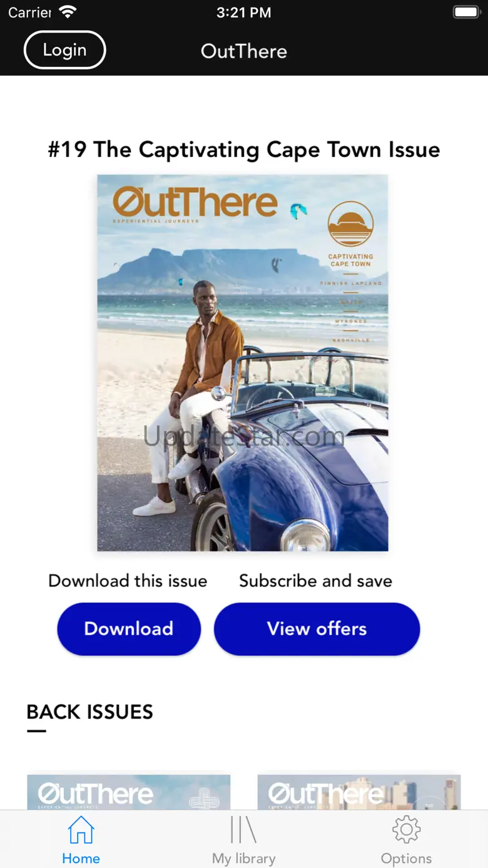Screen dimensions: 488x868
Task: Tap the Home house icon
Action: coord(81,830)
